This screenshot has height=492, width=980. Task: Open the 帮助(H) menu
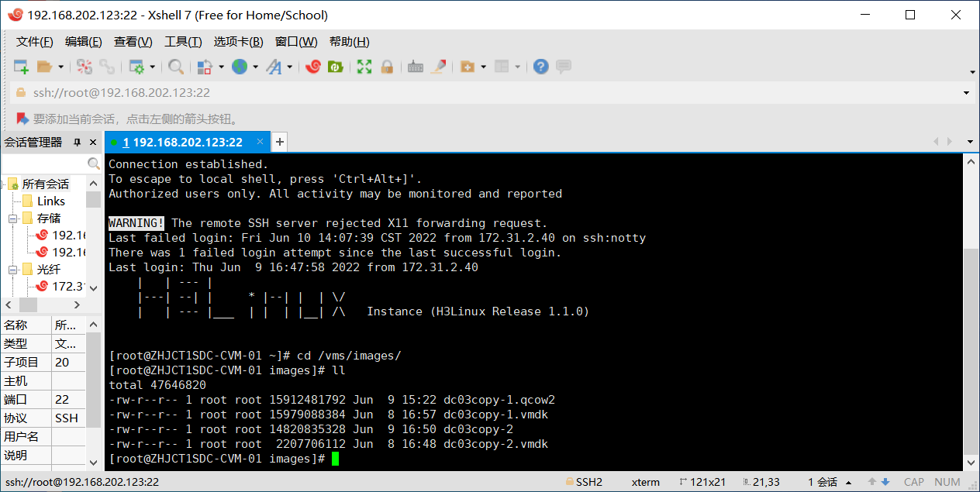click(x=350, y=42)
